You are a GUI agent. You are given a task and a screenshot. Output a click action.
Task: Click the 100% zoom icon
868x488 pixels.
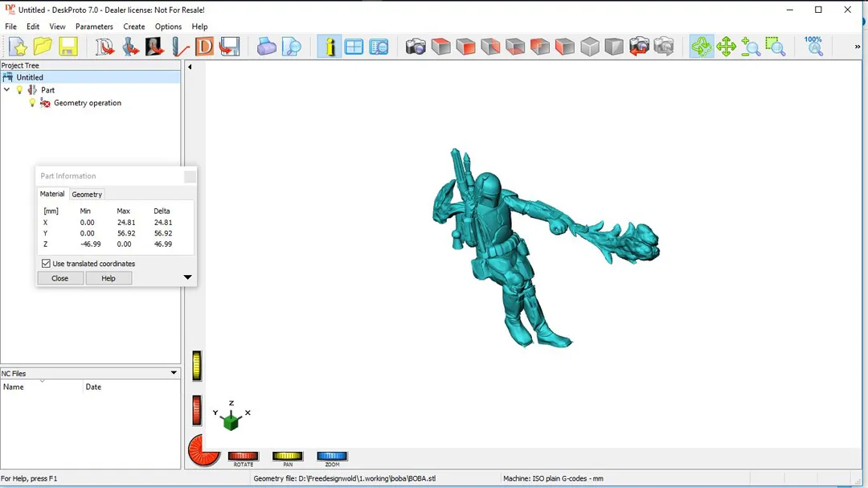[x=813, y=47]
